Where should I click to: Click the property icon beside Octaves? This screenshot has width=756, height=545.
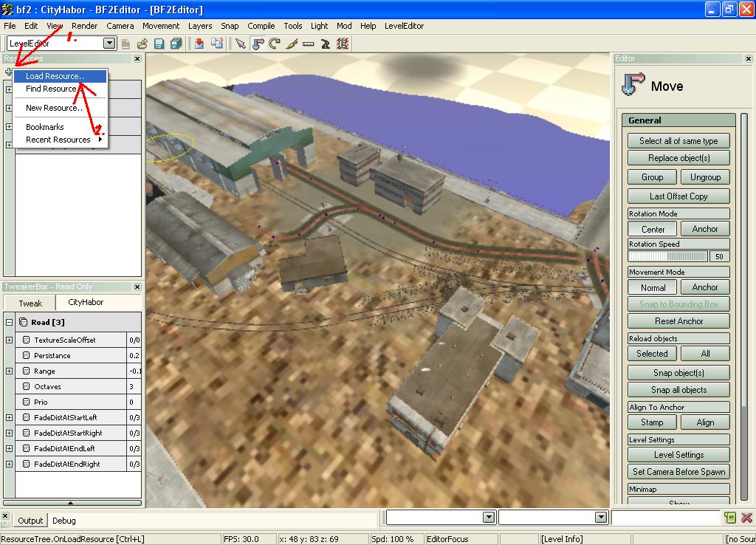(27, 386)
